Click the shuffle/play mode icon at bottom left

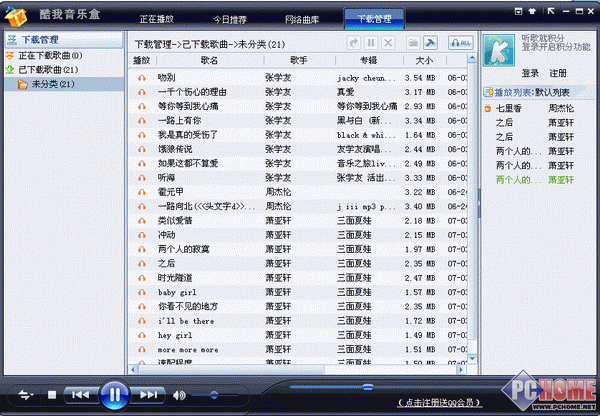(x=26, y=395)
